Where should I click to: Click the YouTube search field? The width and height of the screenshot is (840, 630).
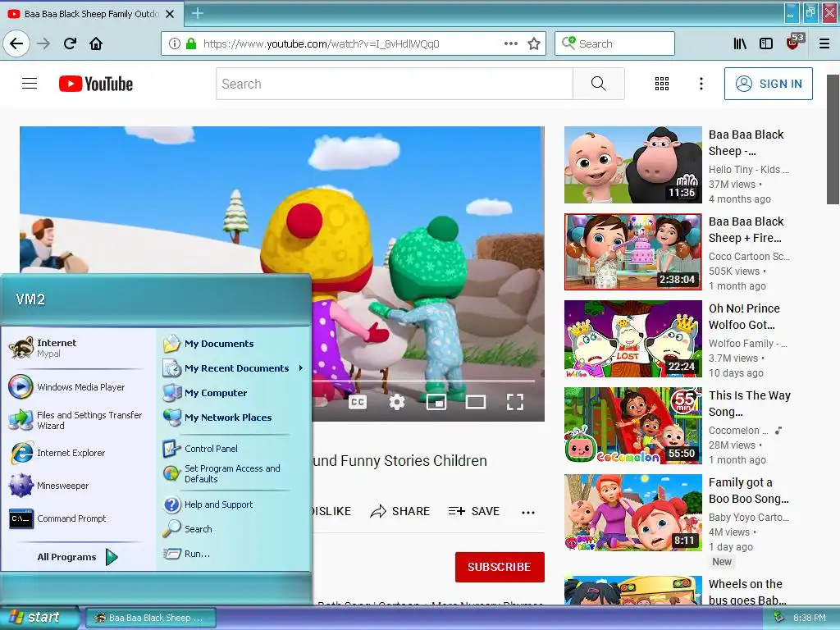click(x=395, y=84)
